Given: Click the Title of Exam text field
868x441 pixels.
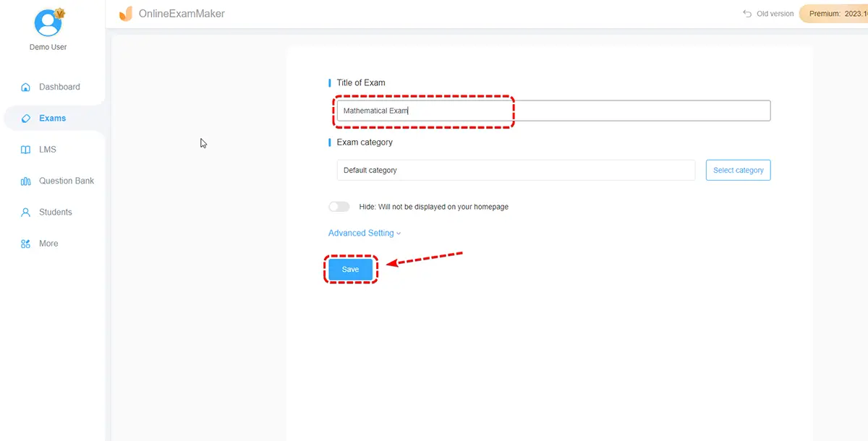Looking at the screenshot, I should click(x=553, y=111).
